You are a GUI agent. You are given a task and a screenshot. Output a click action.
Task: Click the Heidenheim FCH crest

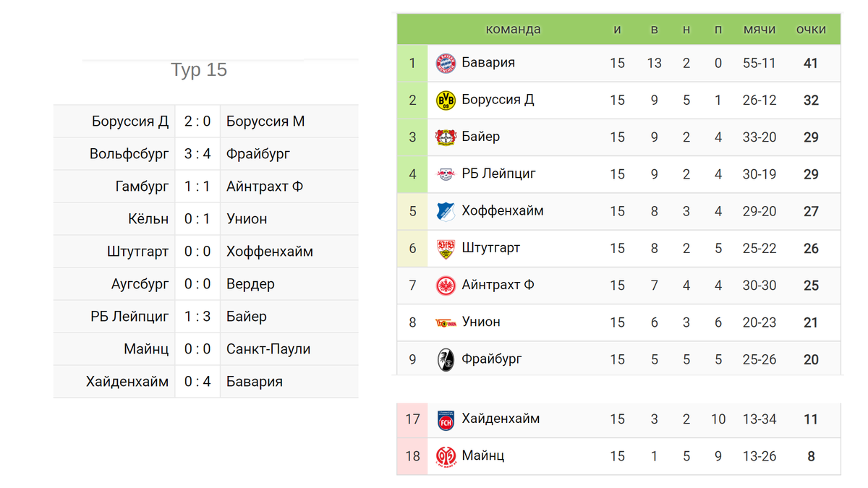(446, 419)
